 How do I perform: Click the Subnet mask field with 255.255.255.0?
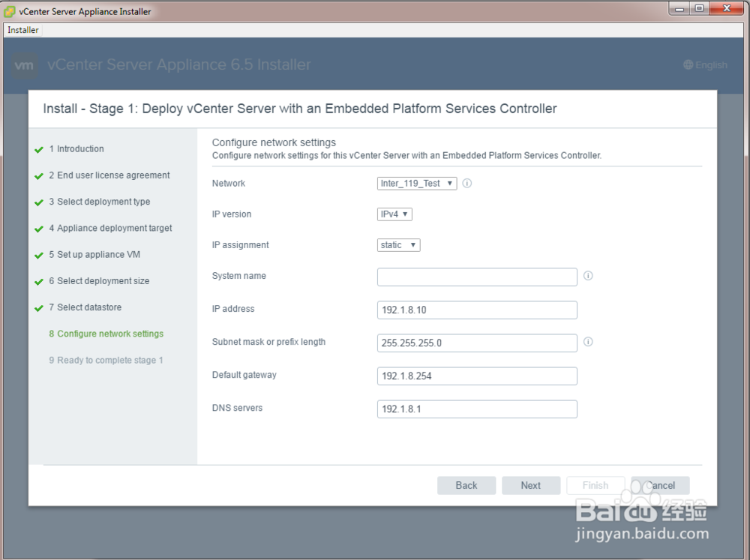(x=477, y=343)
